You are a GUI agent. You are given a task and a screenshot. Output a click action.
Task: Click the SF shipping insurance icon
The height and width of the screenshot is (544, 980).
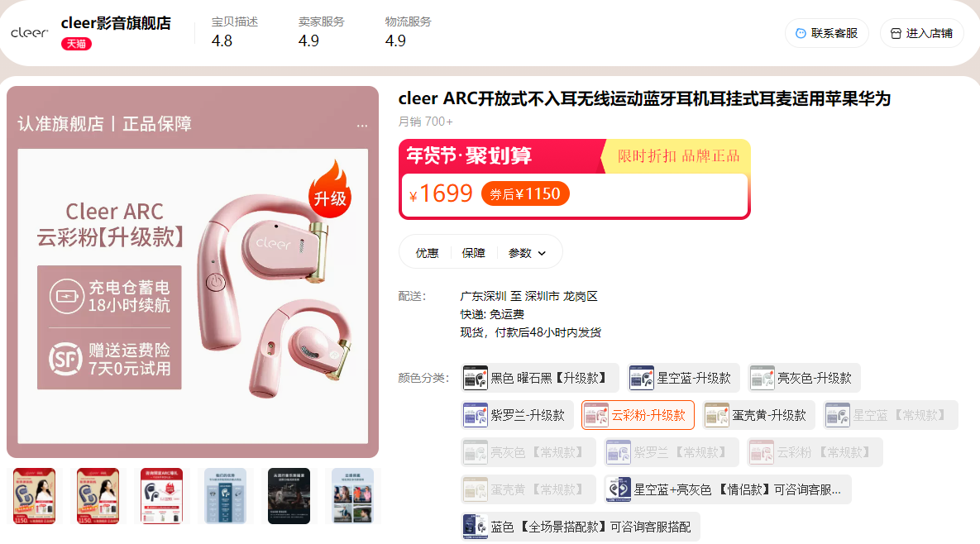[x=65, y=359]
